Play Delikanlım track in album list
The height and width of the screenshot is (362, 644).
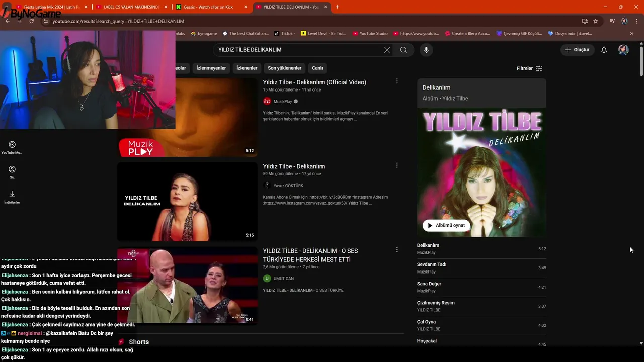point(481,249)
